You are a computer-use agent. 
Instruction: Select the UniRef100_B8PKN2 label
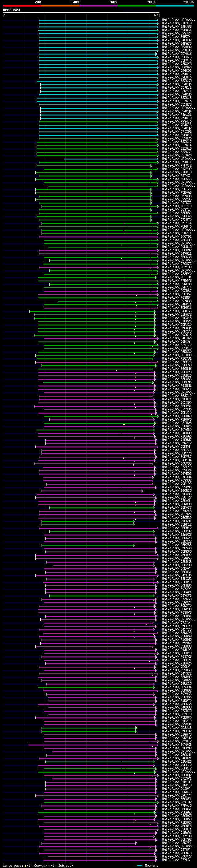point(177,250)
